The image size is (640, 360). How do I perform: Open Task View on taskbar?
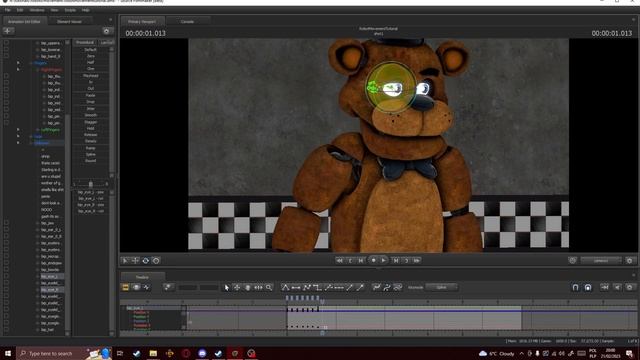120,353
